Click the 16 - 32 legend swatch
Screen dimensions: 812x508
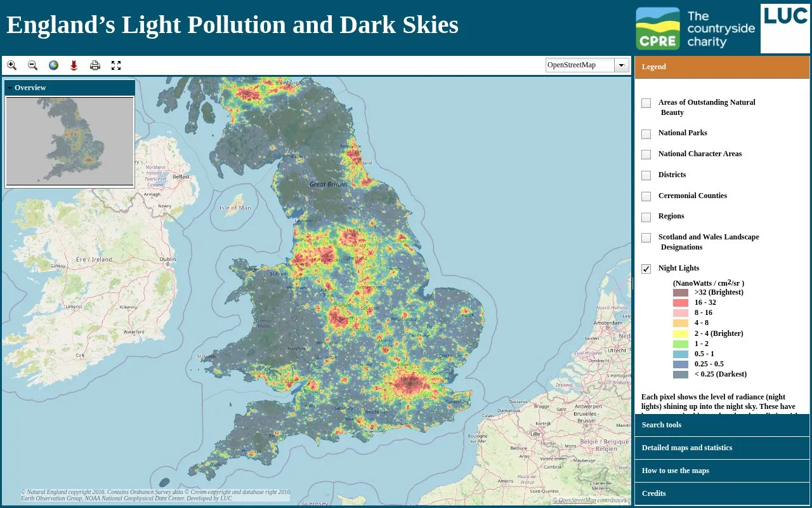pos(681,303)
